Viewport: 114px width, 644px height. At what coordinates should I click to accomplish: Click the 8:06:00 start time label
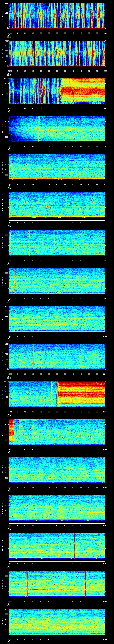point(9,223)
